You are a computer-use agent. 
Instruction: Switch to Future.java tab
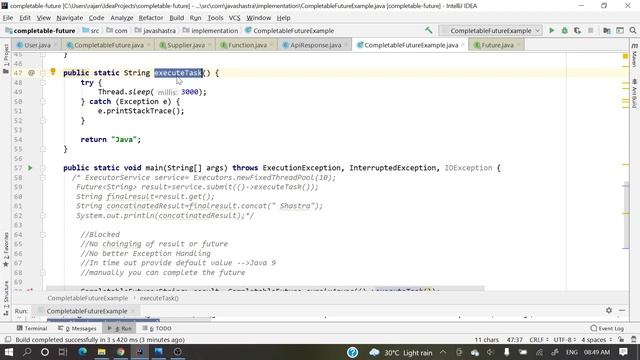tap(497, 45)
